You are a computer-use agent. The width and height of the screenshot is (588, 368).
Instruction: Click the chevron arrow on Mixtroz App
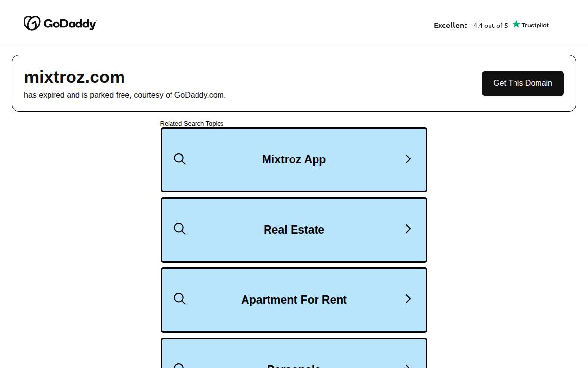pyautogui.click(x=408, y=159)
